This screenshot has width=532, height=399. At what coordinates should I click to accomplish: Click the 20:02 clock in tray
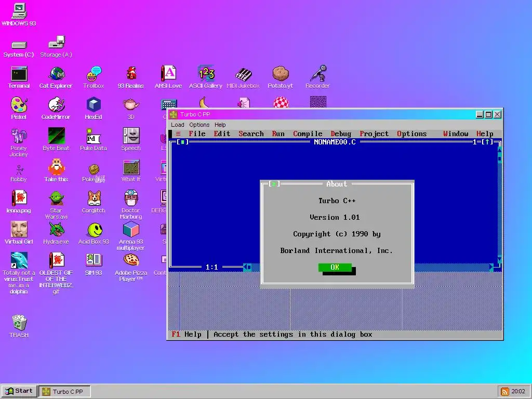518,391
